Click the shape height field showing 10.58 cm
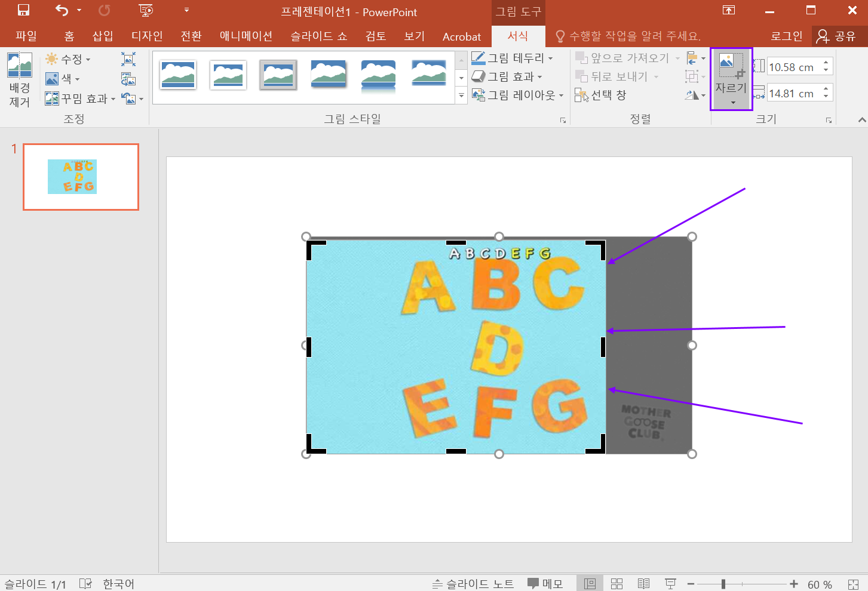This screenshot has height=591, width=868. [x=793, y=67]
